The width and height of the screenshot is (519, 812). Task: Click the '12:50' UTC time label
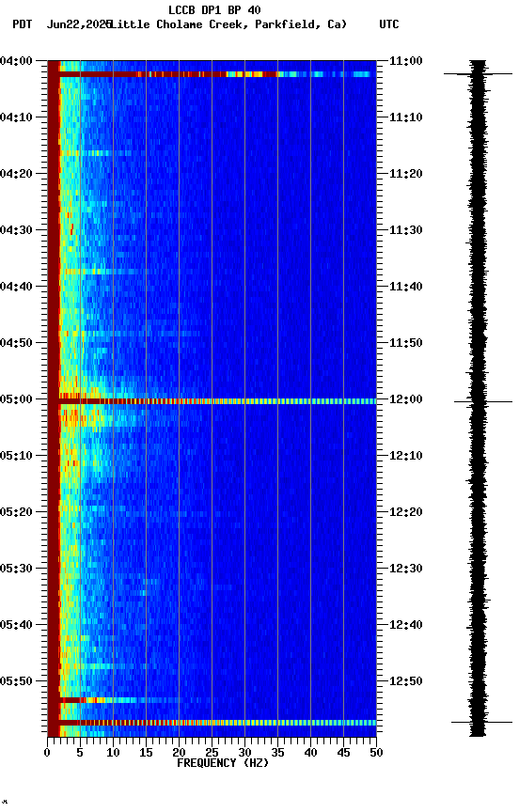click(x=406, y=681)
